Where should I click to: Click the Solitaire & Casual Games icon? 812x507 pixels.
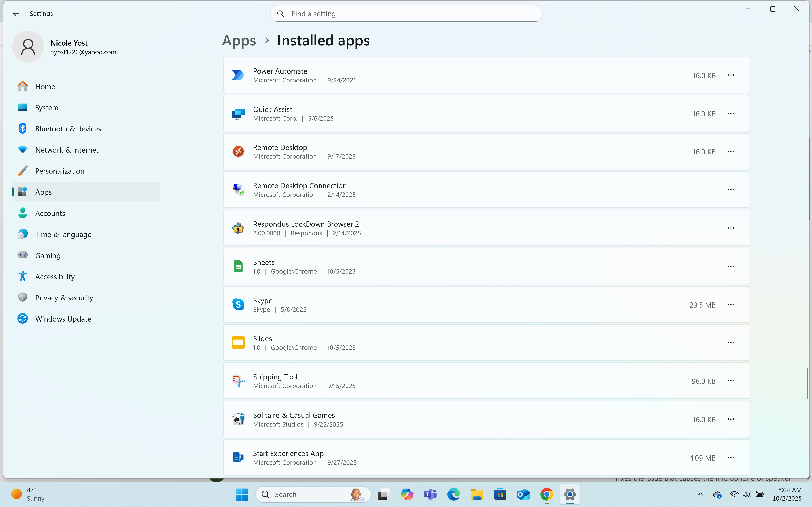point(238,419)
